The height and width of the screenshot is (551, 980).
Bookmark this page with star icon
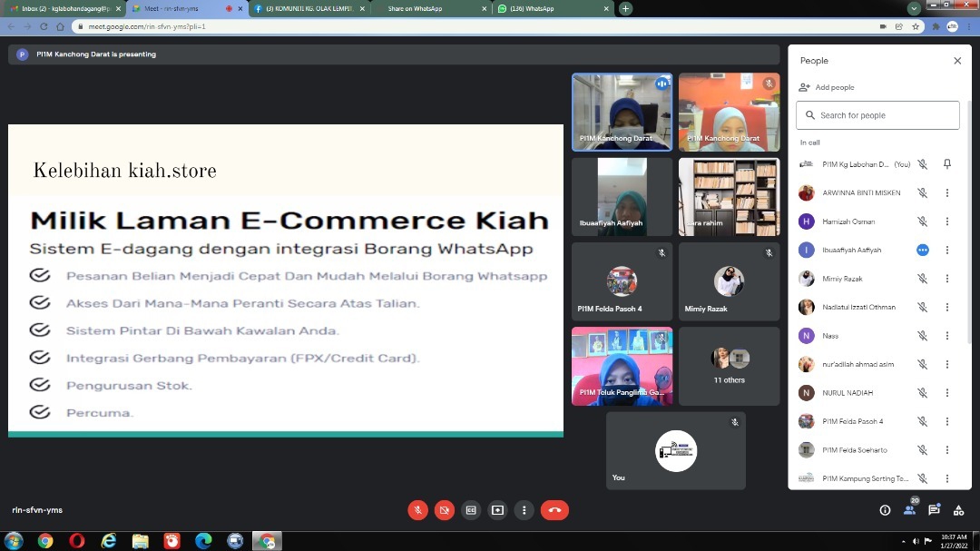point(916,26)
